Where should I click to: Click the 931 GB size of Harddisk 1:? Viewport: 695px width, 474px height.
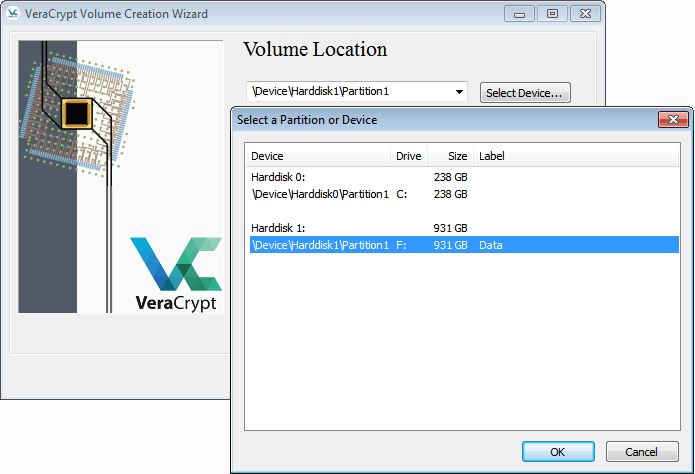pos(450,228)
